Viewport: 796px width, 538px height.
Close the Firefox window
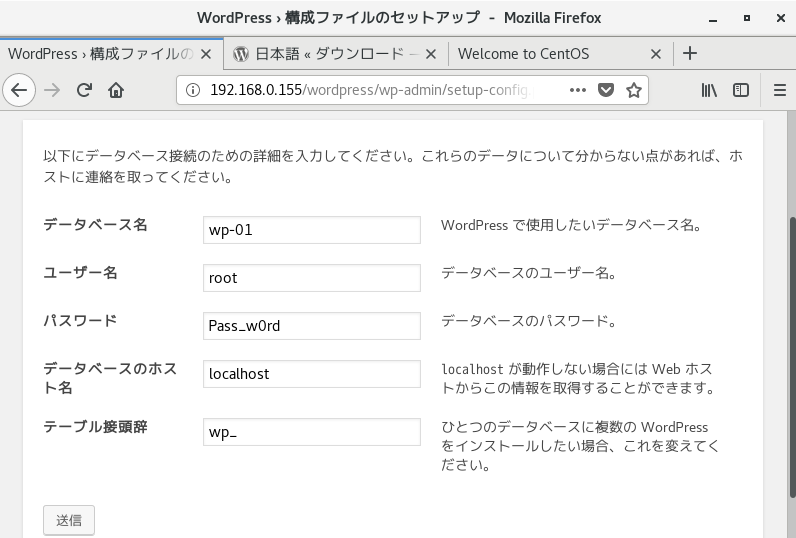pos(781,18)
